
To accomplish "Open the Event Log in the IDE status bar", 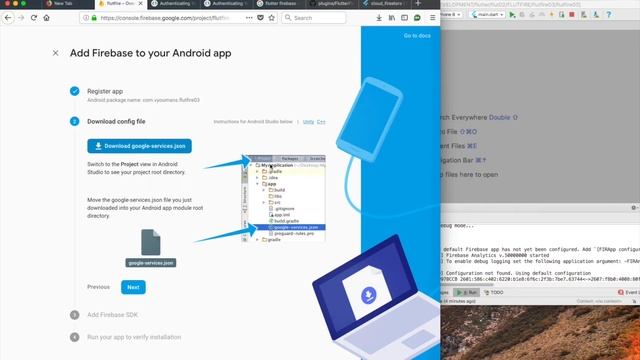I will (x=629, y=293).
